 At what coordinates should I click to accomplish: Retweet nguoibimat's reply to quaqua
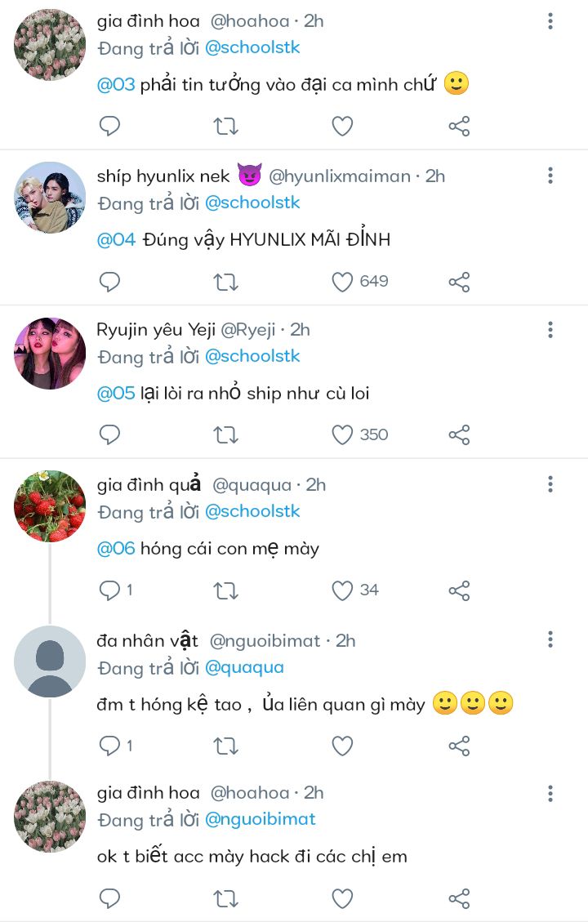tap(225, 746)
